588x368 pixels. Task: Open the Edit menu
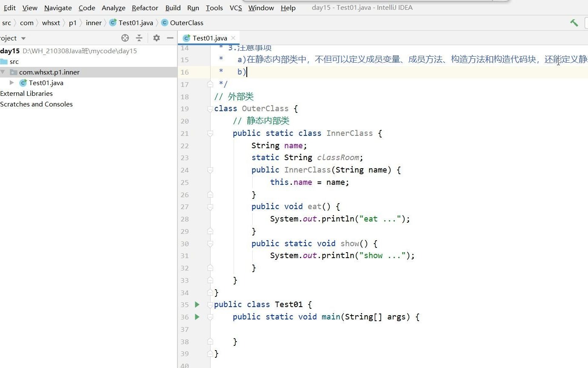(9, 8)
